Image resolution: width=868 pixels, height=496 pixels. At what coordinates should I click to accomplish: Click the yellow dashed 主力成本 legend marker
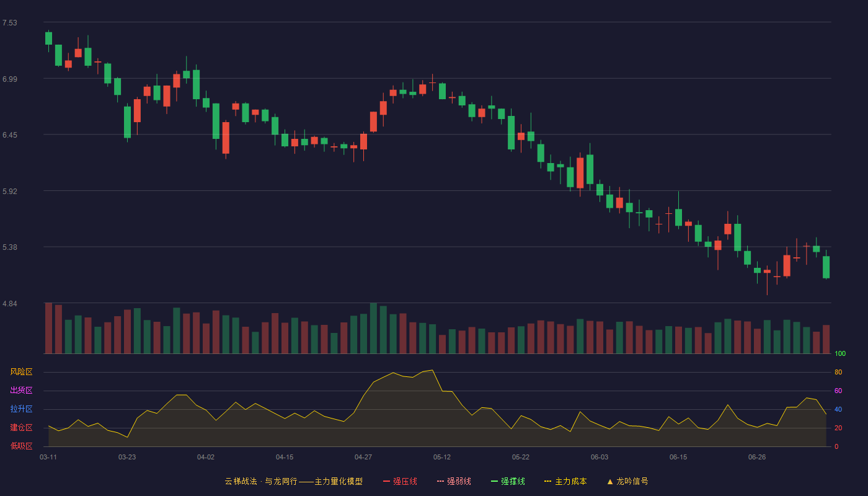click(x=547, y=481)
